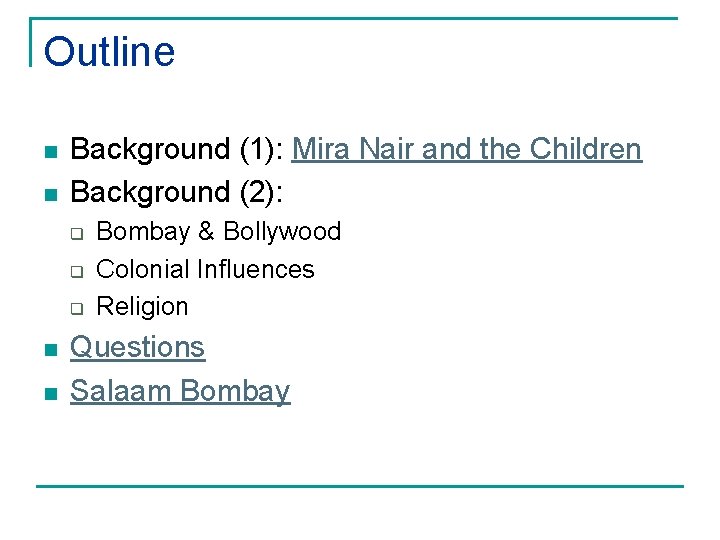Open the Mira Nair and the Children link
The width and height of the screenshot is (720, 540).
coord(467,149)
